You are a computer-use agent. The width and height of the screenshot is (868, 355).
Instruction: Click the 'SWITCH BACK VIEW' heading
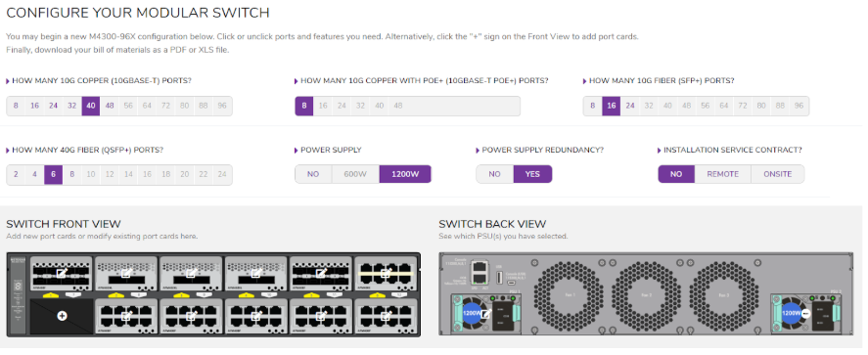click(492, 224)
